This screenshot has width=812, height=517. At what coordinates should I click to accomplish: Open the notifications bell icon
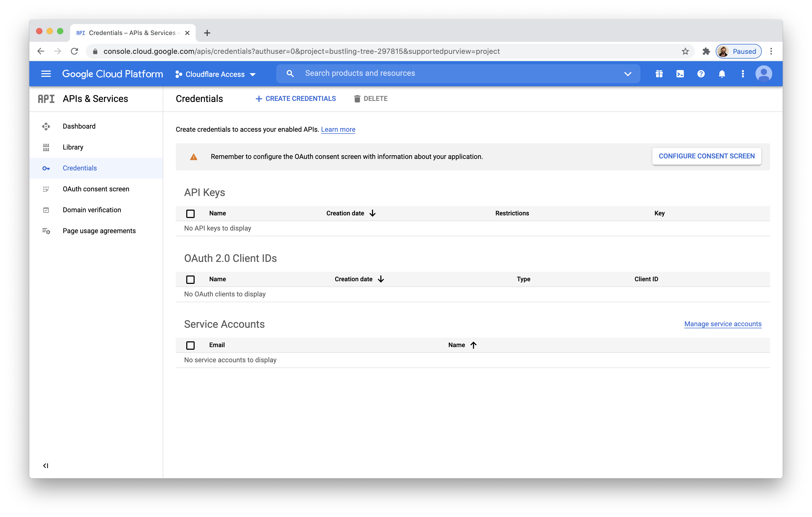pyautogui.click(x=722, y=73)
